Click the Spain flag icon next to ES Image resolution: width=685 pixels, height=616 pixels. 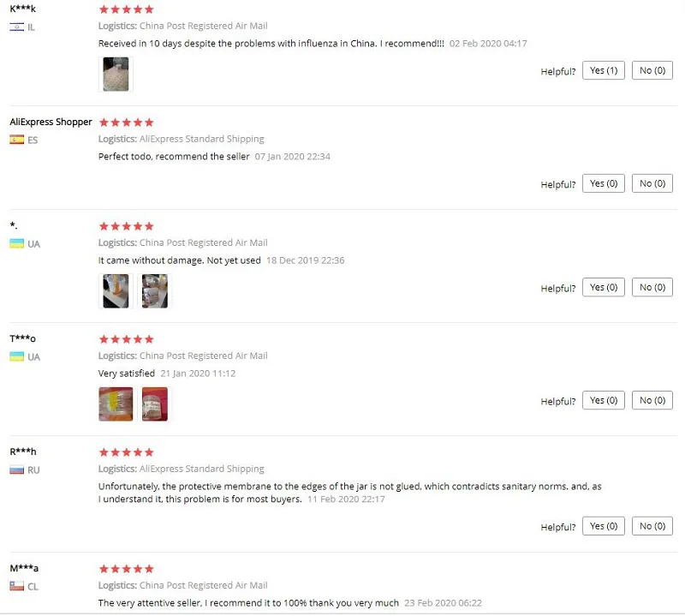16,140
